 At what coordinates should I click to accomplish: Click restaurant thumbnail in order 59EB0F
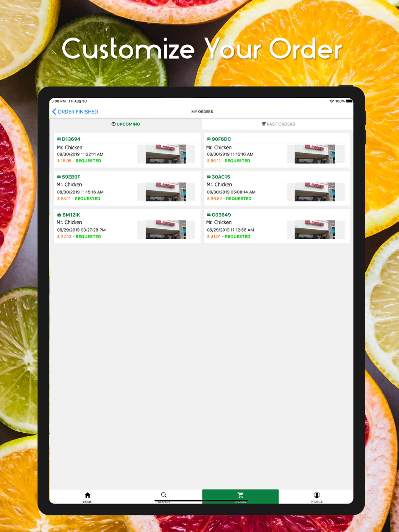pyautogui.click(x=166, y=192)
